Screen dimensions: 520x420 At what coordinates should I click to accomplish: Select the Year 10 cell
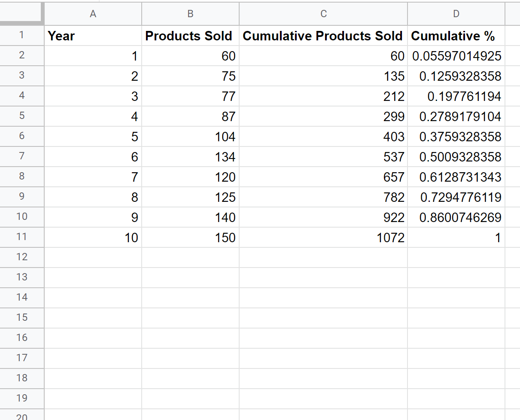(93, 237)
